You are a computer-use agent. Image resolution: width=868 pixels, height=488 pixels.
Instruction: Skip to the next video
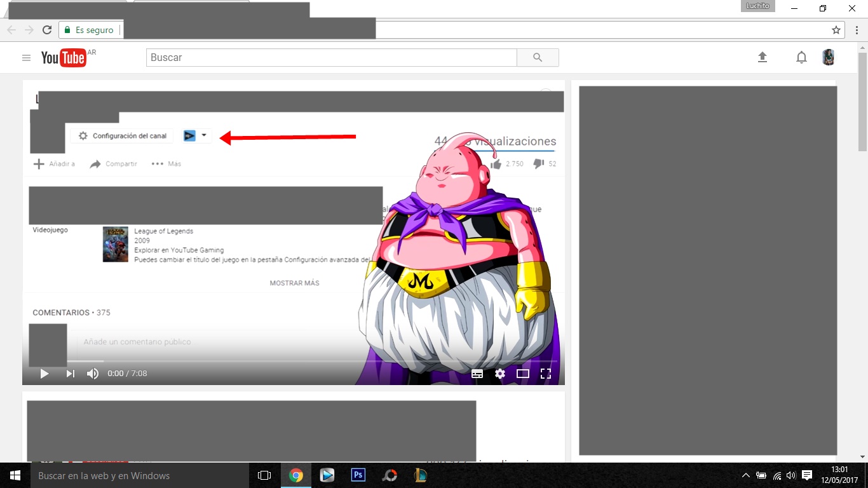point(70,374)
